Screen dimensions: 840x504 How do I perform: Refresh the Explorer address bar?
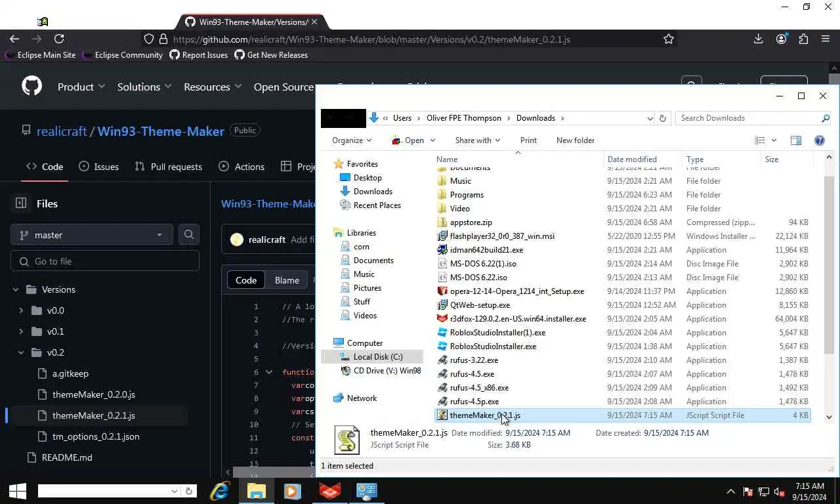coord(662,118)
